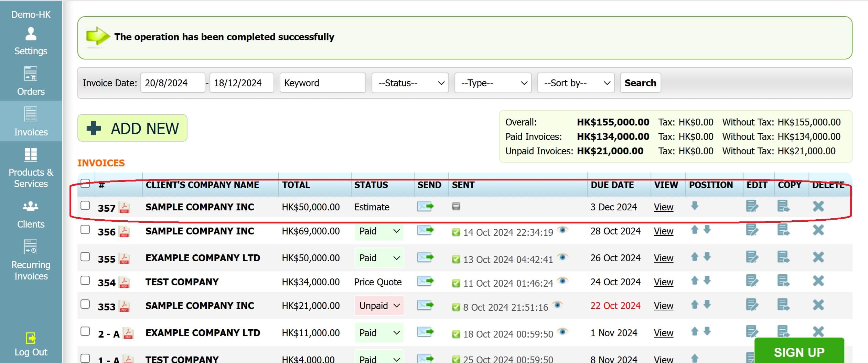Go to Orders in the sidebar
Viewport: 868px width, 363px height.
tap(31, 81)
